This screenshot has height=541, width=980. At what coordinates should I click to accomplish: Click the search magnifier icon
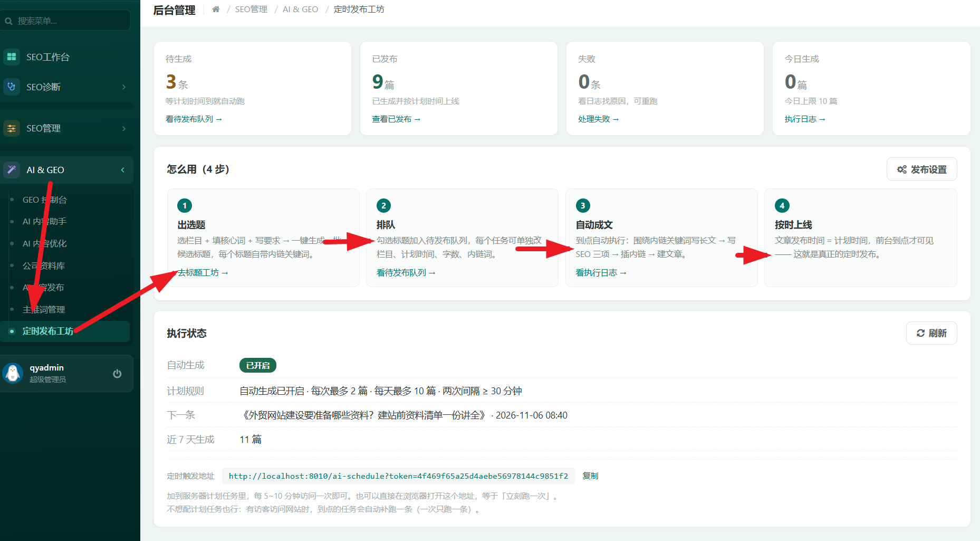[x=8, y=21]
